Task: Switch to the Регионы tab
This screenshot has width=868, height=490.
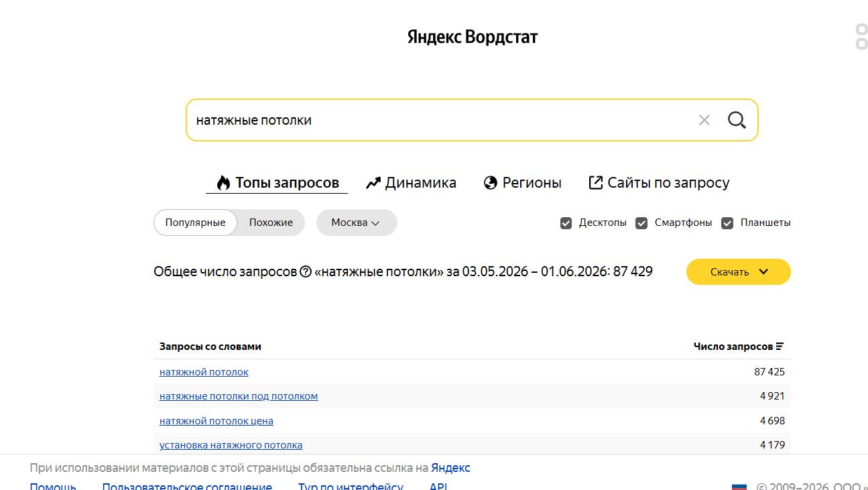Action: tap(523, 183)
